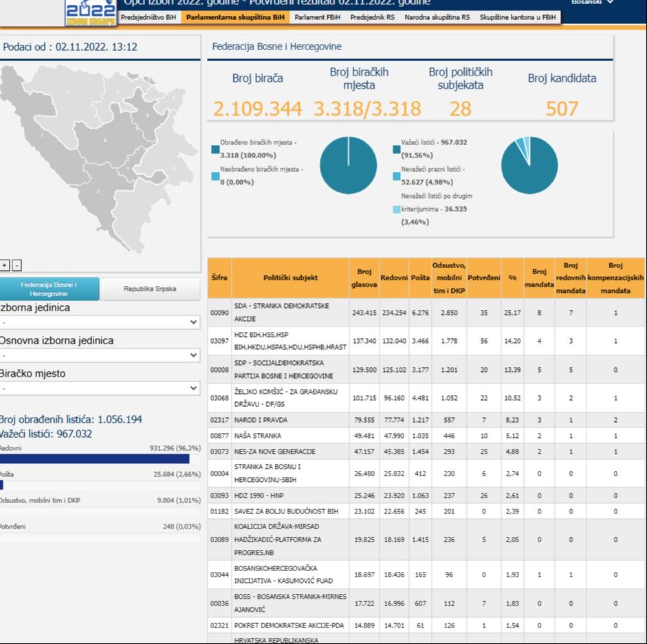The height and width of the screenshot is (644, 647).
Task: Sort by Broj glasova column header
Action: click(x=364, y=278)
